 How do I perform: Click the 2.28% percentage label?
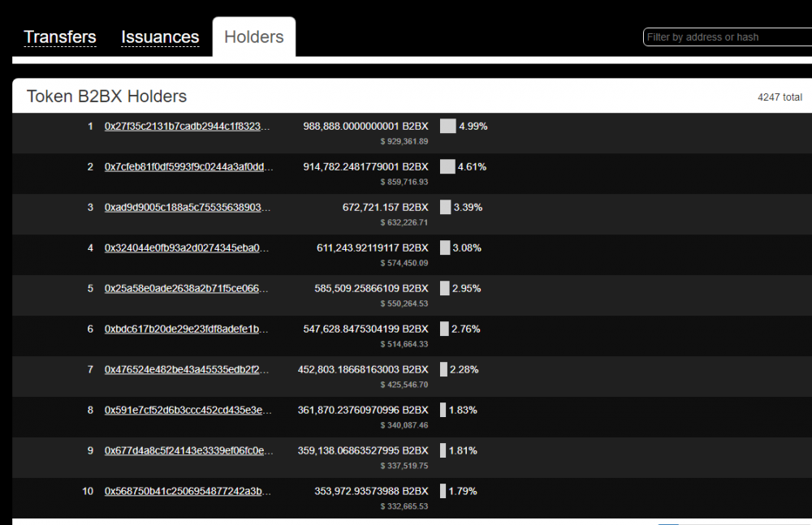(x=464, y=369)
